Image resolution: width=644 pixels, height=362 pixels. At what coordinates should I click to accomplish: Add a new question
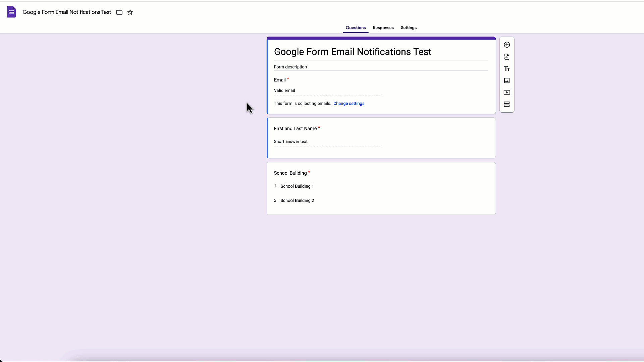(x=507, y=45)
